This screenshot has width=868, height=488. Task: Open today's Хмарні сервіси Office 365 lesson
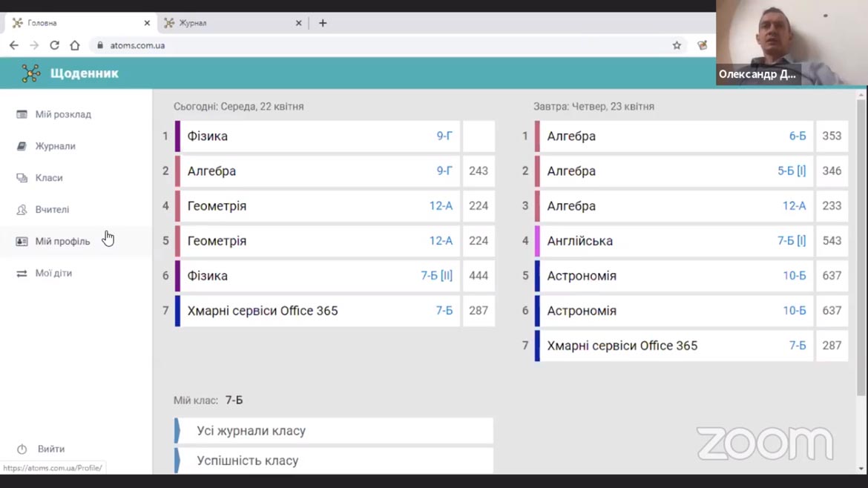pyautogui.click(x=262, y=311)
